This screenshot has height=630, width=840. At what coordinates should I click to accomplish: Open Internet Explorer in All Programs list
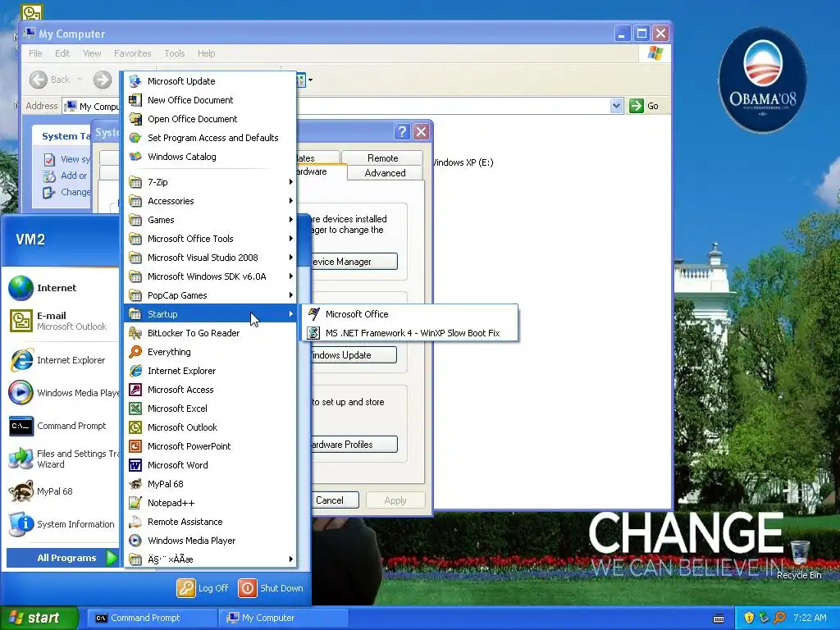210,371
